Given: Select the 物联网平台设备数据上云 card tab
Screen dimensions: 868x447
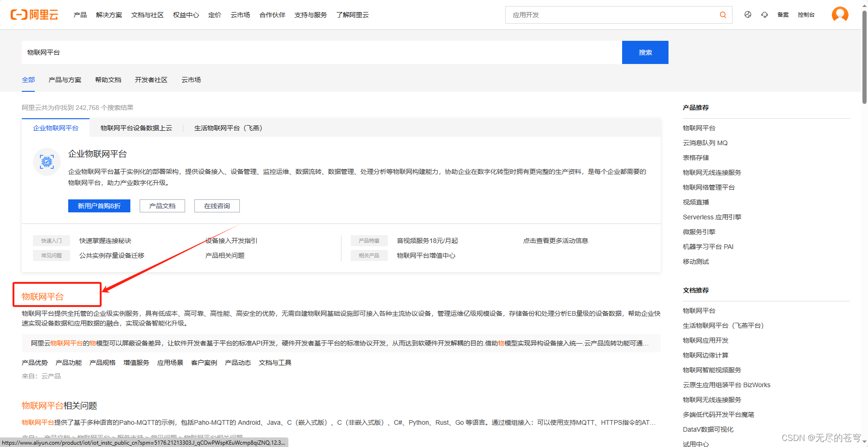Looking at the screenshot, I should point(136,128).
